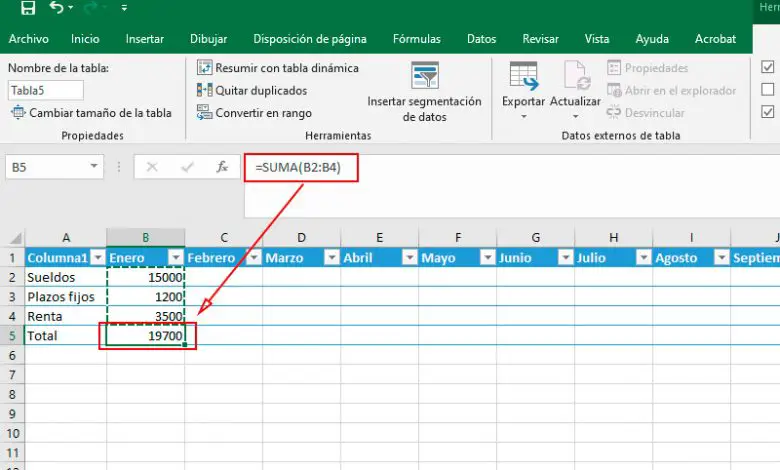Open the Acrobat tab
This screenshot has height=470, width=780.
(x=715, y=39)
